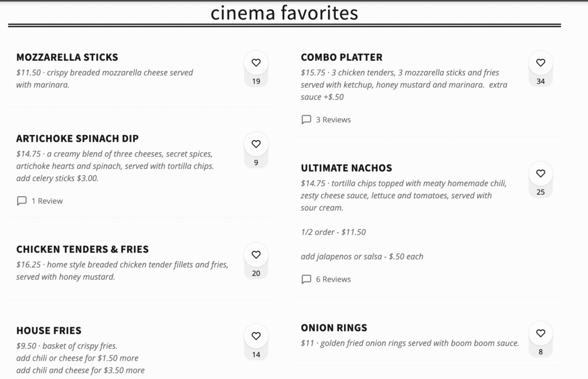Click the Chicken Tenders & Fries title
Screen dimensions: 588x379
(82, 249)
